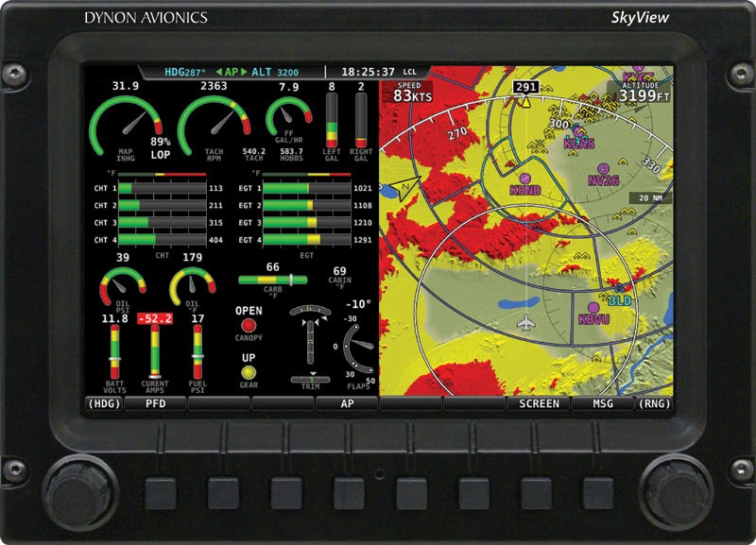
Task: Click the CHT 2 value 211
Action: (x=215, y=205)
